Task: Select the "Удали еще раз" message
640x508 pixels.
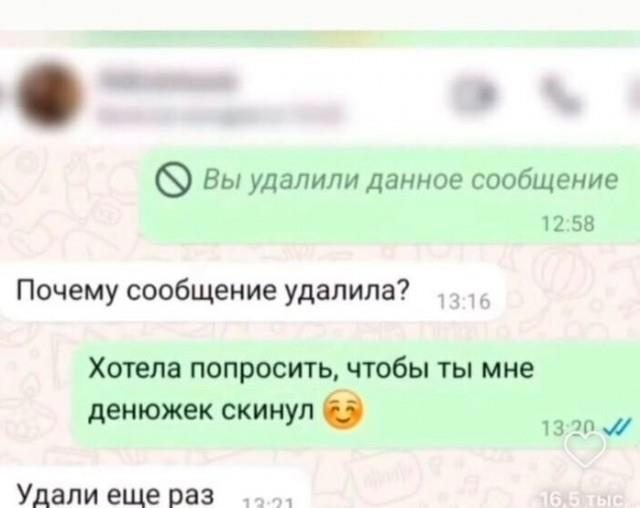Action: coord(153,490)
